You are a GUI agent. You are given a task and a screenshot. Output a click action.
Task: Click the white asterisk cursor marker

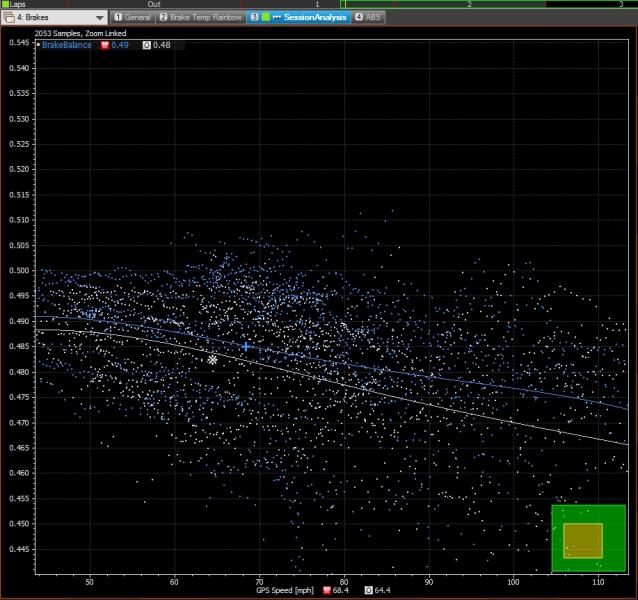click(212, 360)
